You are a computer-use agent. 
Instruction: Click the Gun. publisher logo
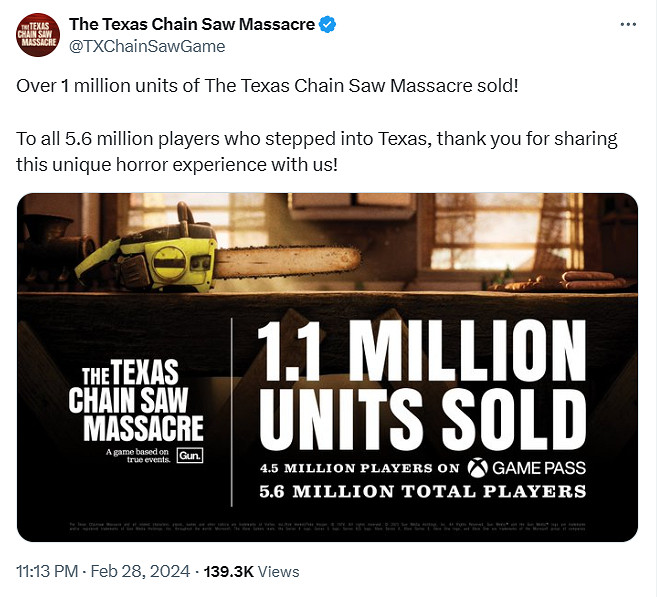(x=188, y=456)
